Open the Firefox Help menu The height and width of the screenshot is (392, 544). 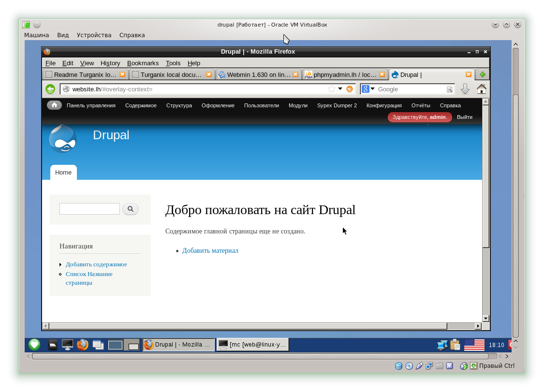click(194, 63)
